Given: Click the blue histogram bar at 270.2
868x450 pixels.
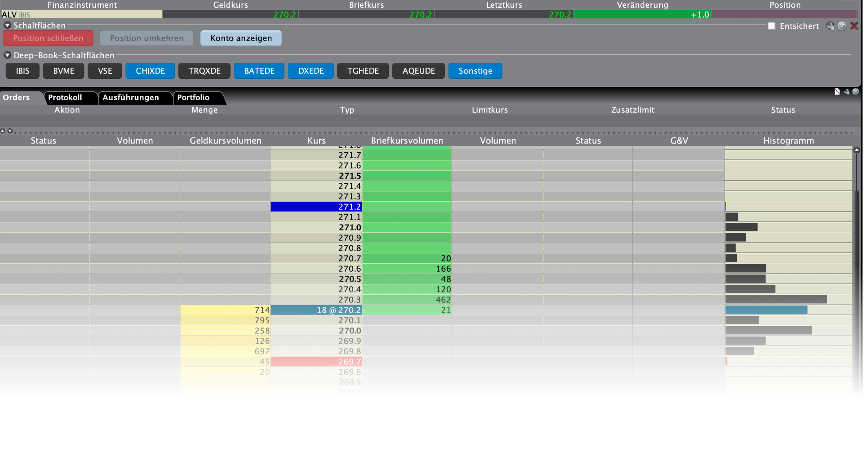Looking at the screenshot, I should pyautogui.click(x=766, y=310).
